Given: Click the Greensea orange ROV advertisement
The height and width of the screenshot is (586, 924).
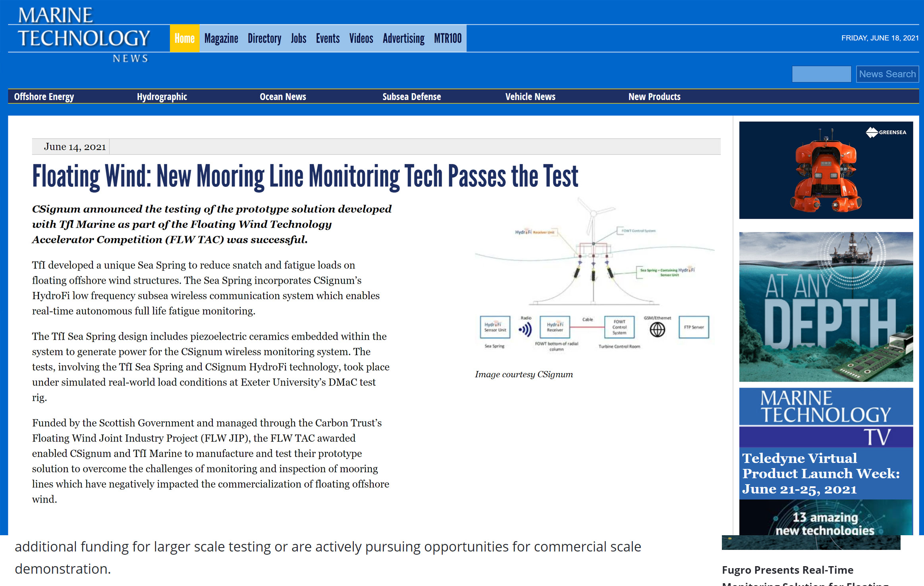Looking at the screenshot, I should pyautogui.click(x=826, y=170).
